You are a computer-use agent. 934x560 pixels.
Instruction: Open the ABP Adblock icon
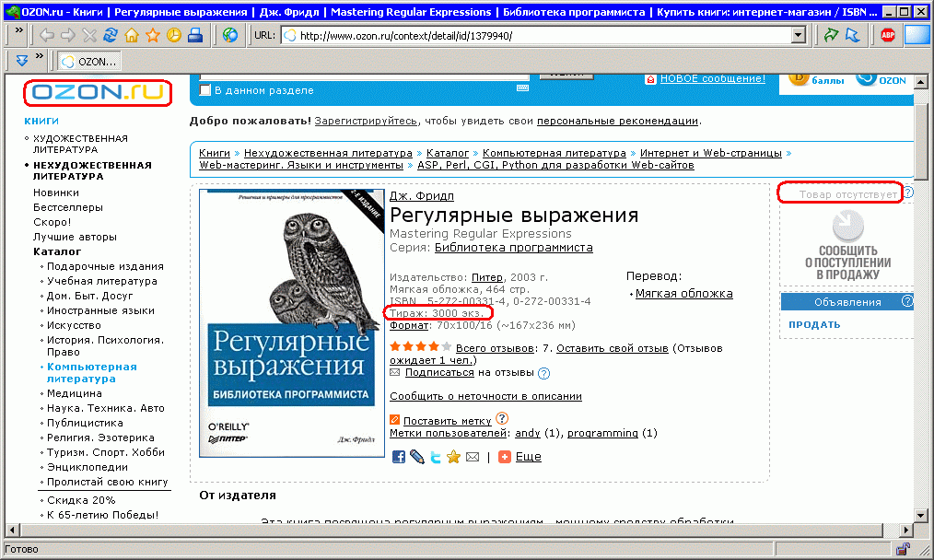point(888,36)
